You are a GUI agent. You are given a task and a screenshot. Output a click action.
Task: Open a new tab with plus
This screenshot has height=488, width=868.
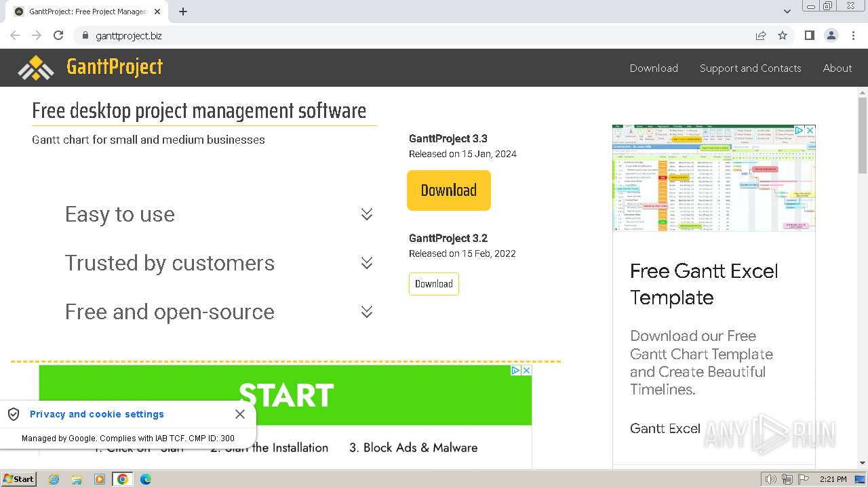[183, 12]
